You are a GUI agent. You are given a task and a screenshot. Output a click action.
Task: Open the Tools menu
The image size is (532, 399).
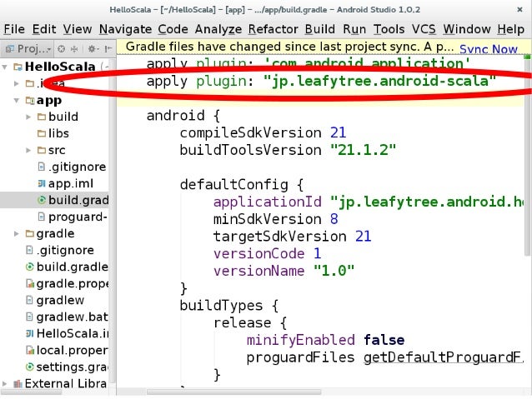pos(389,29)
